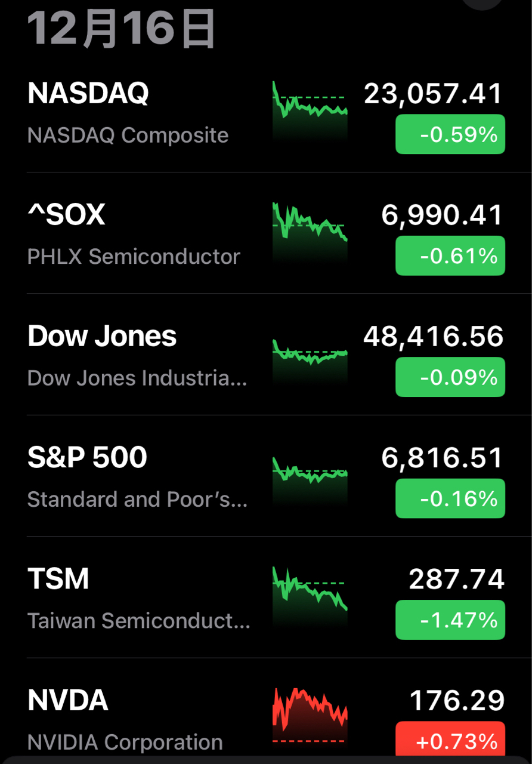
Task: Toggle the Dow Jones -0.09% badge
Action: (450, 377)
